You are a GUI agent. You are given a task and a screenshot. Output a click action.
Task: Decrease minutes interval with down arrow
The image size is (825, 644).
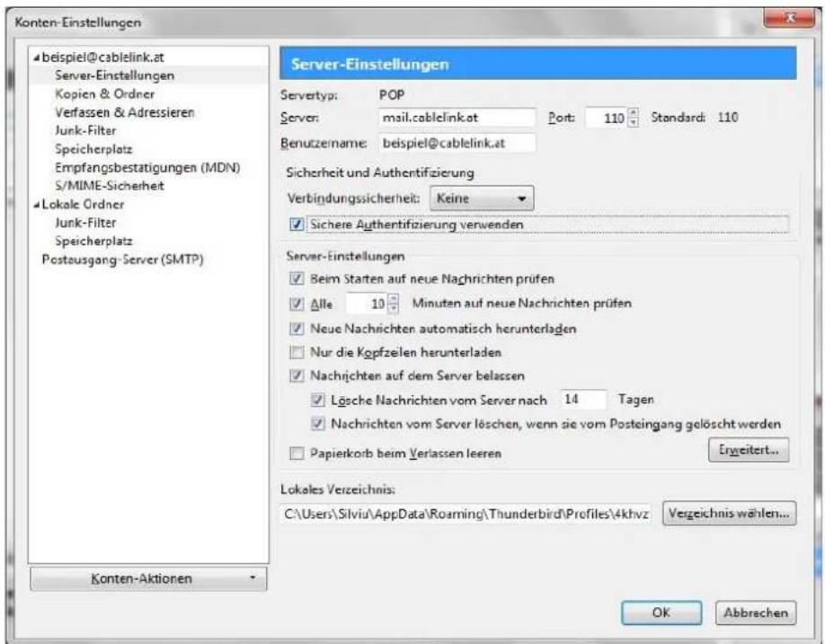[x=393, y=308]
